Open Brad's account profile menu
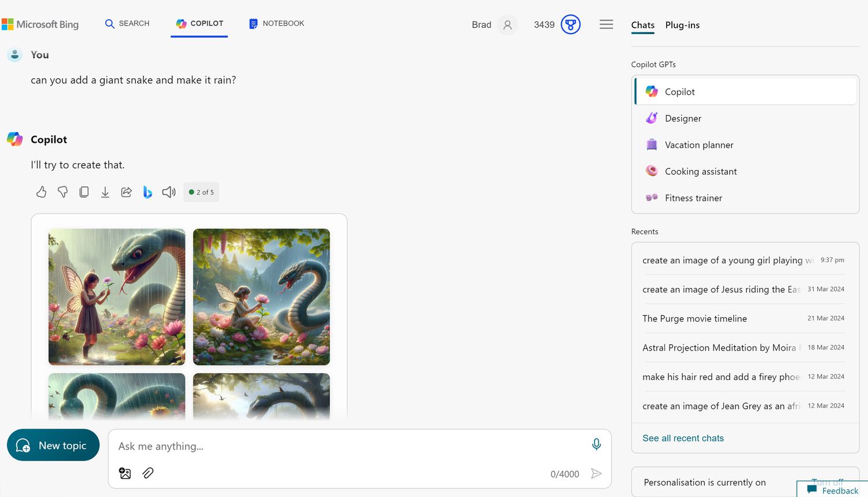The image size is (868, 497). point(507,25)
